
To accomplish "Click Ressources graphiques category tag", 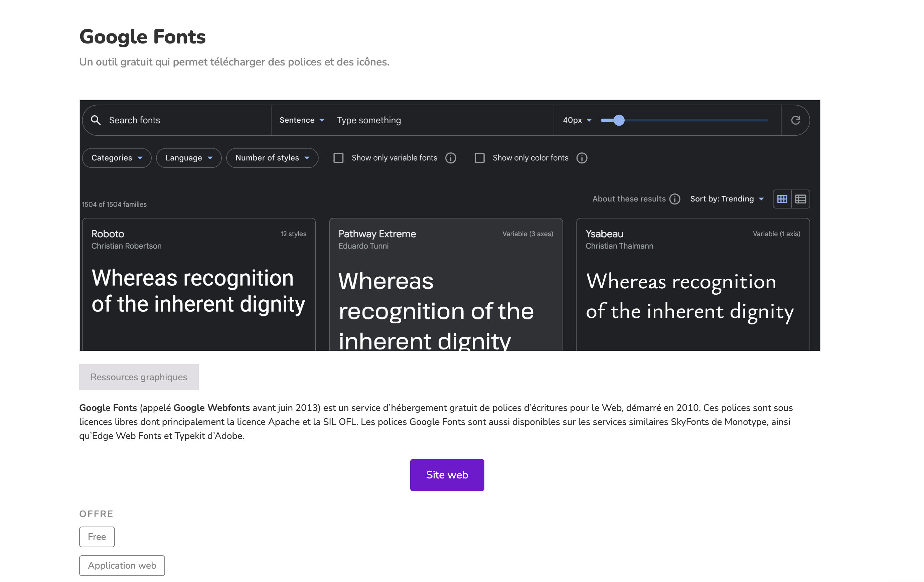I will coord(139,377).
